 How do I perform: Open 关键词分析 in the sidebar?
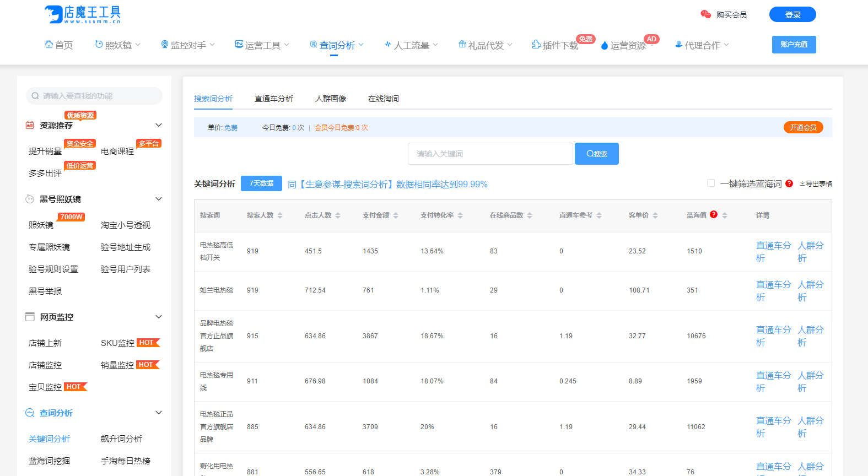[x=49, y=439]
